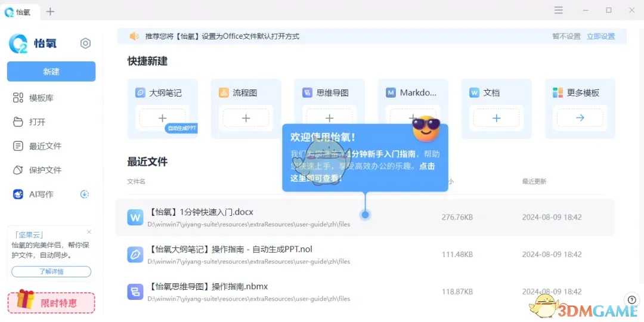Click the 2024-08-09 18:42 date of 快速入门.docx
This screenshot has width=644, height=322.
click(x=552, y=217)
